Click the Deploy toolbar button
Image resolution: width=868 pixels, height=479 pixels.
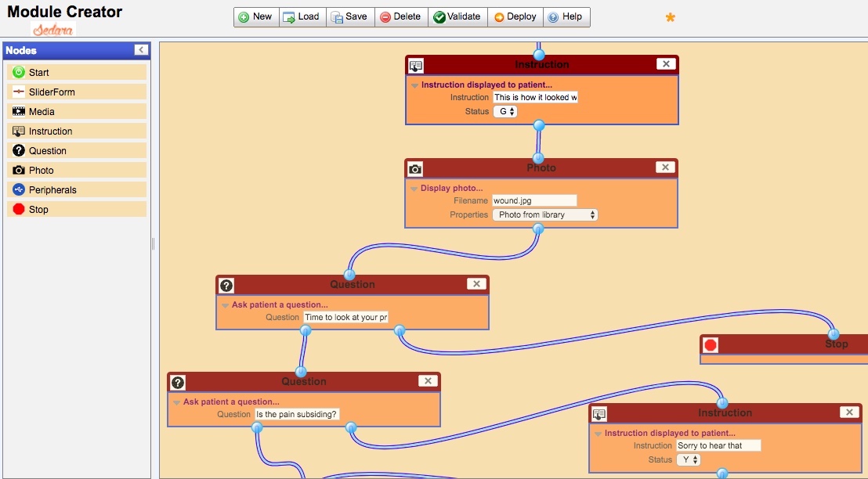(x=515, y=17)
